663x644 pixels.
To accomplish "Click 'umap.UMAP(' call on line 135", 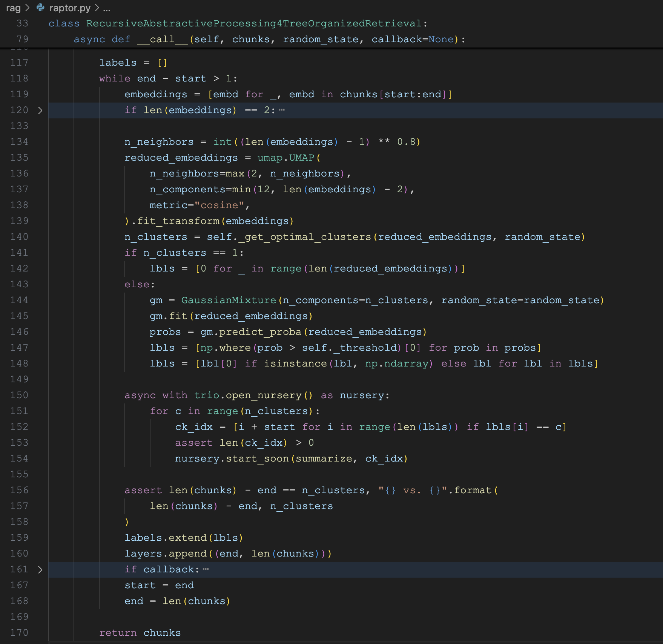I will pyautogui.click(x=289, y=158).
